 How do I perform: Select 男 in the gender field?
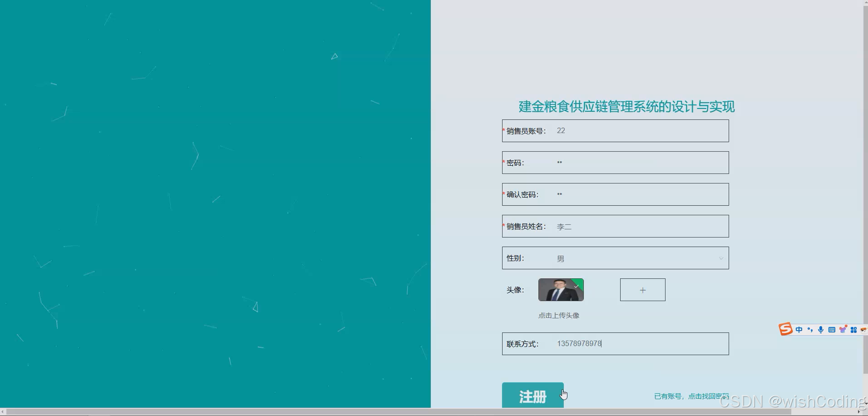click(560, 258)
